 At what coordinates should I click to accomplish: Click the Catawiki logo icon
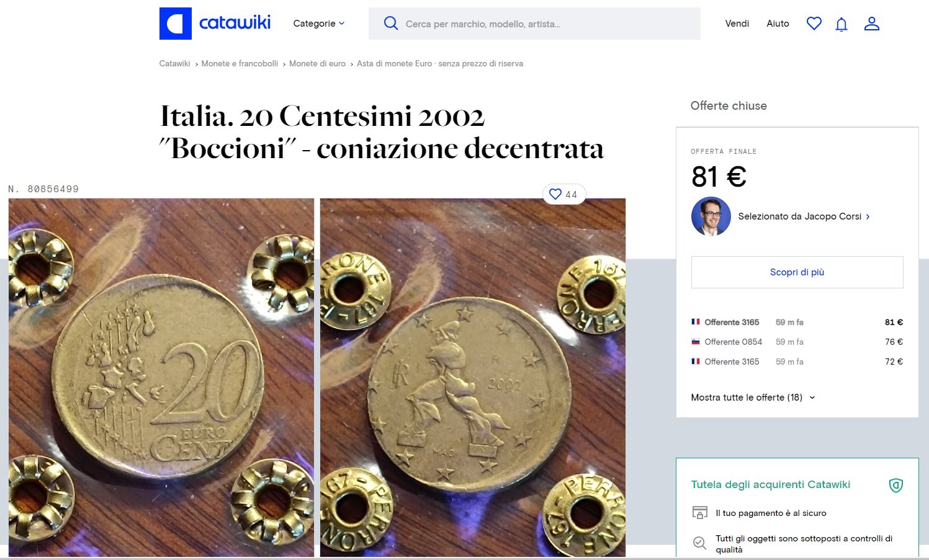(176, 24)
